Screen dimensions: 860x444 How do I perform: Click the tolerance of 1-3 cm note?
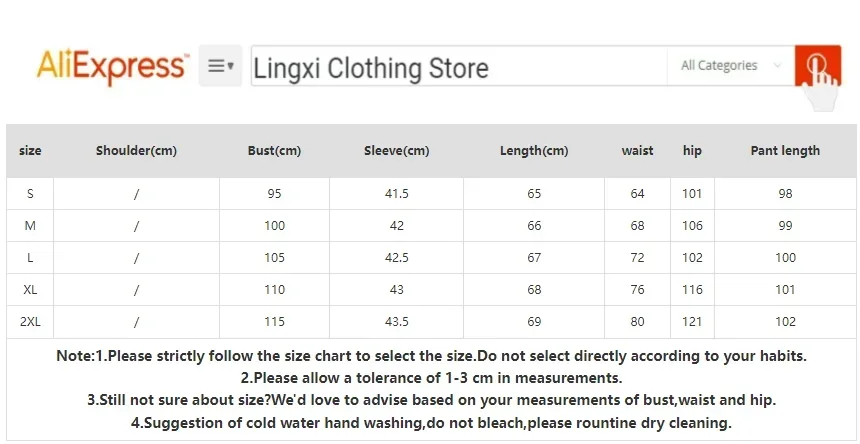tap(431, 378)
